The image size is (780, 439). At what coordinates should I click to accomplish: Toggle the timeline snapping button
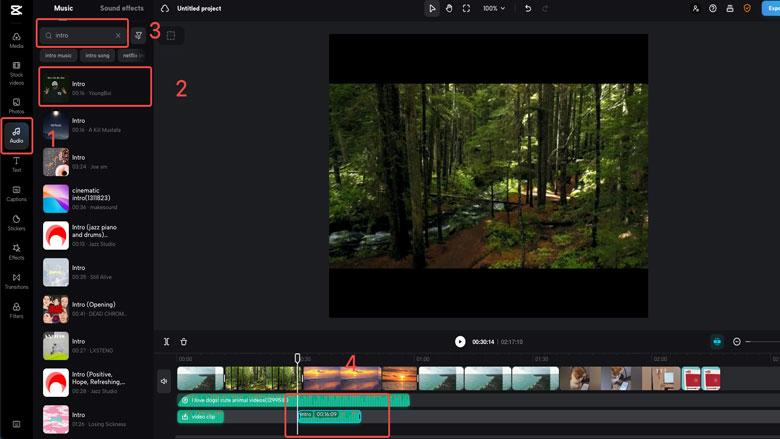click(717, 342)
